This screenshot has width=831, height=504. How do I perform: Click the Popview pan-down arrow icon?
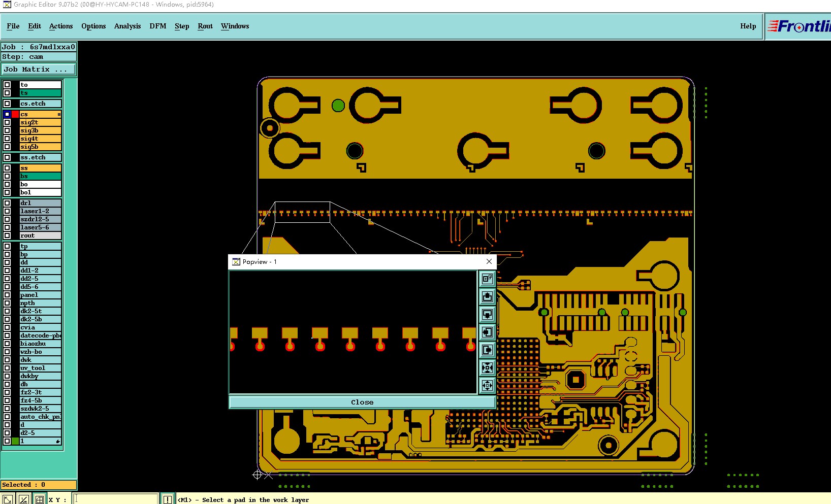click(487, 314)
